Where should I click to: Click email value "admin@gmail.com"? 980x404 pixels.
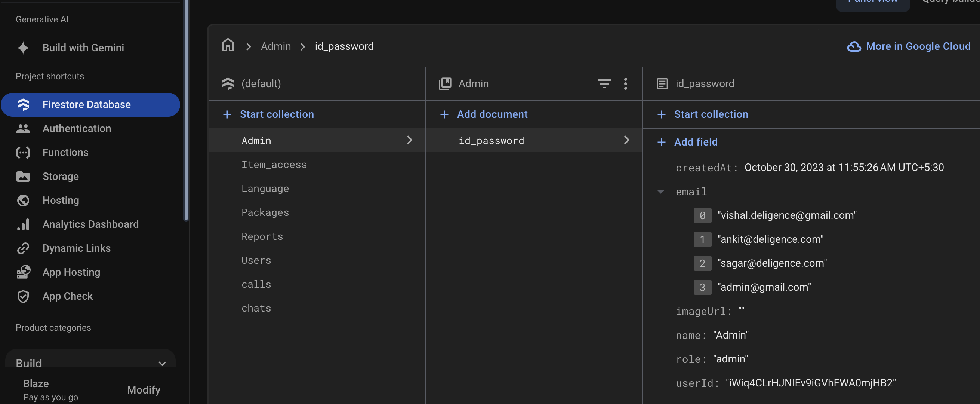[x=764, y=288]
